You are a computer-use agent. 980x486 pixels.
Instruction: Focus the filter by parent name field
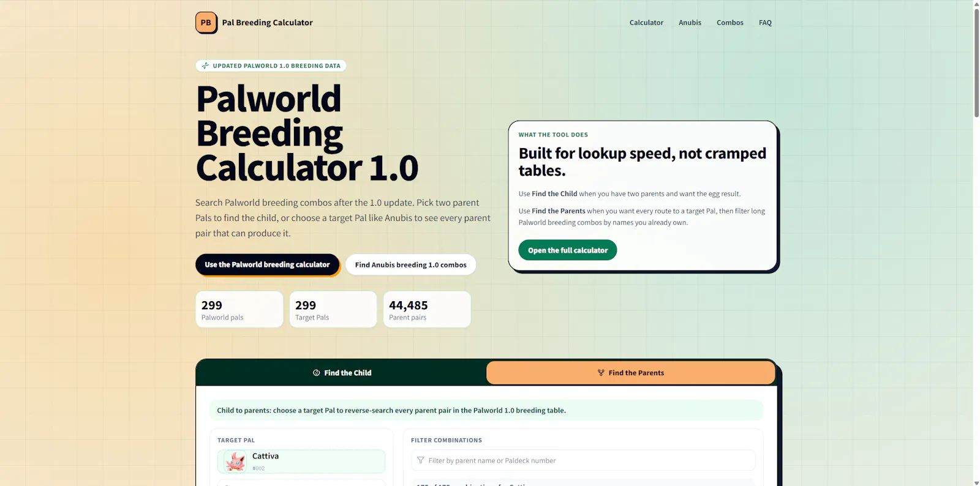[x=583, y=460]
